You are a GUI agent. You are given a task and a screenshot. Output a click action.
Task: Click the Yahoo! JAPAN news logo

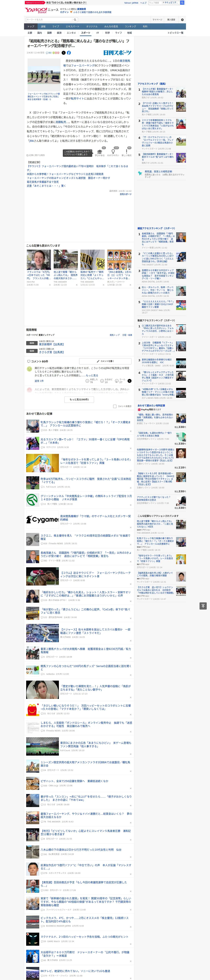[x=42, y=10]
